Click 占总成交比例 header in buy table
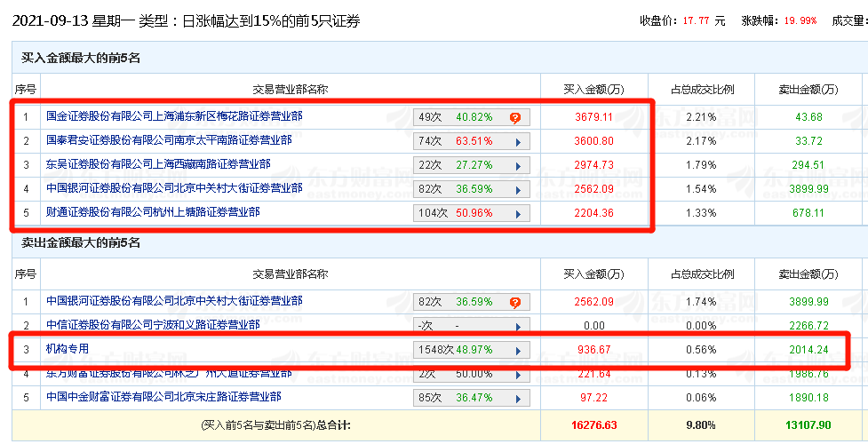Viewport: 868px width, 444px height. pos(703,89)
